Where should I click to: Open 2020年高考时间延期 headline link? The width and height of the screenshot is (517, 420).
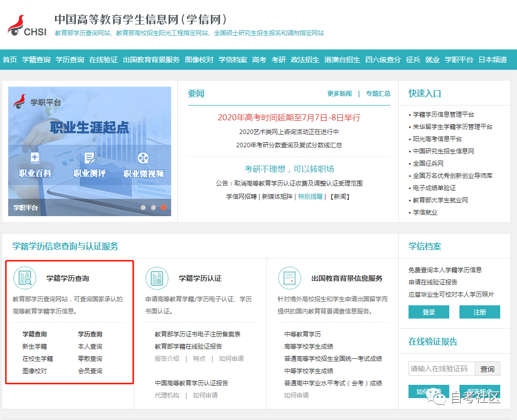tap(289, 118)
